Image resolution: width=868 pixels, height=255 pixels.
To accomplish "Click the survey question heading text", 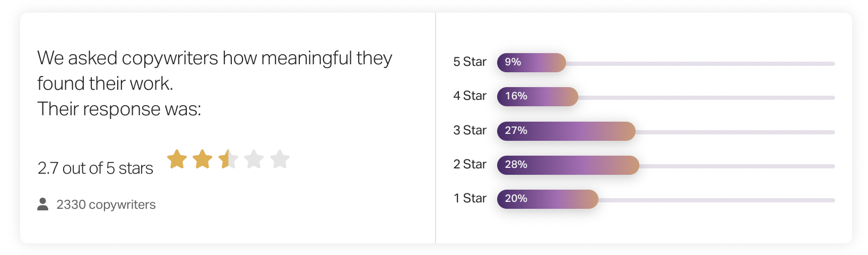I will tap(215, 83).
